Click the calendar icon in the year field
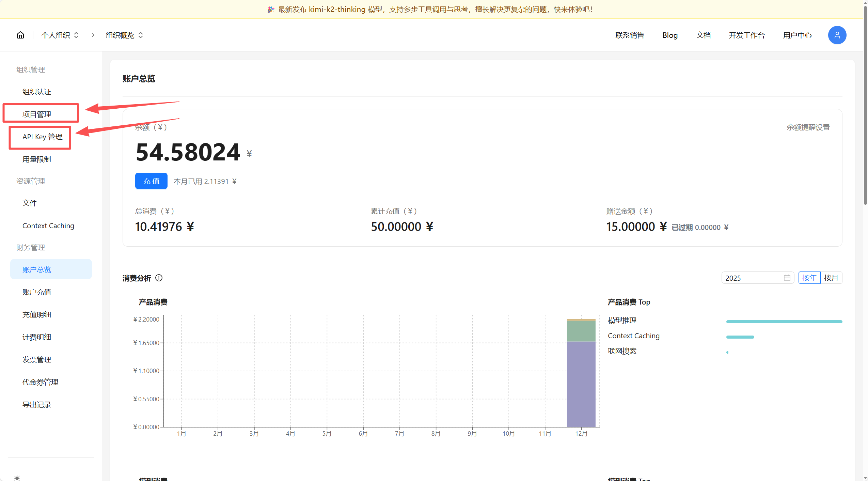 [x=787, y=278]
